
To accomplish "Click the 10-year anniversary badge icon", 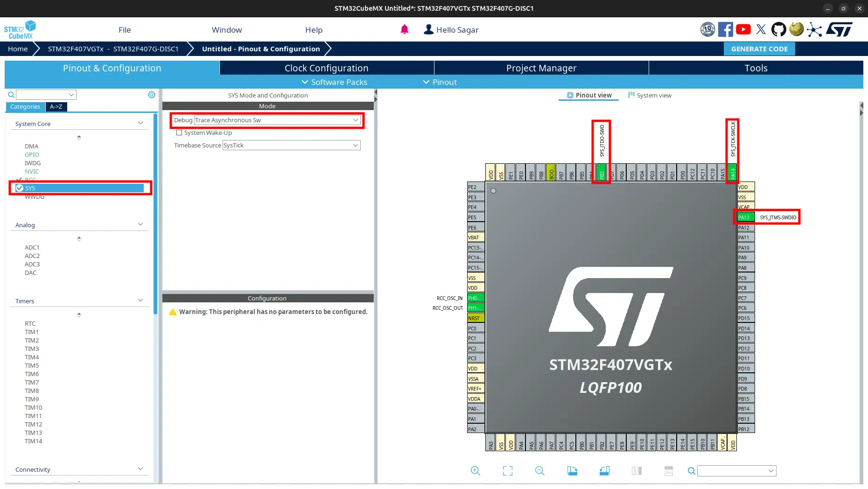I will pos(708,29).
